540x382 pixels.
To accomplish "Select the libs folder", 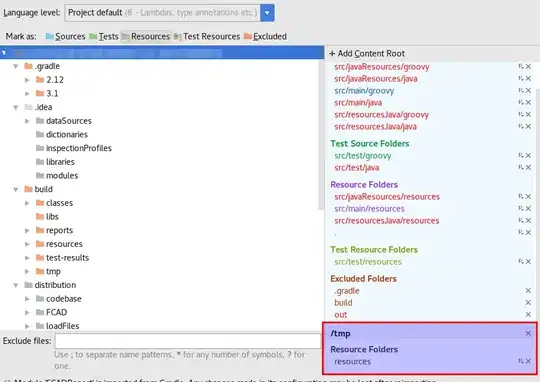I will [x=47, y=217].
